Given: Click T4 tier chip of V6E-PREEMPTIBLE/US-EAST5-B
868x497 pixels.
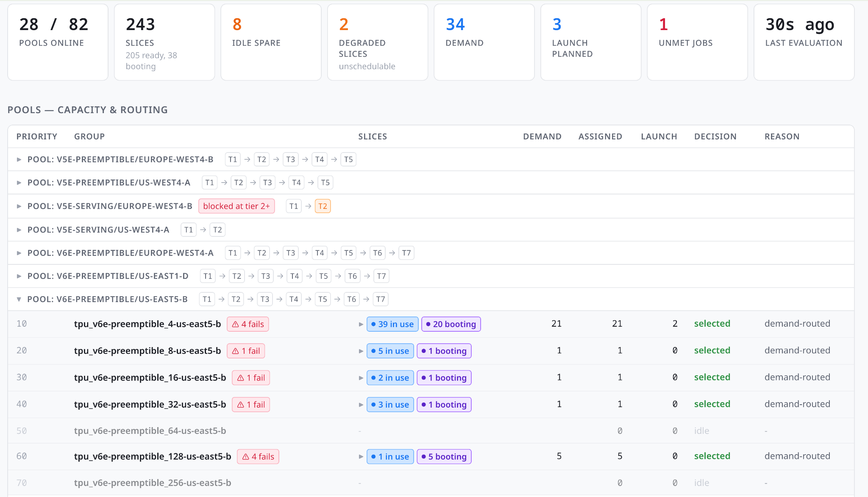Looking at the screenshot, I should coord(294,299).
